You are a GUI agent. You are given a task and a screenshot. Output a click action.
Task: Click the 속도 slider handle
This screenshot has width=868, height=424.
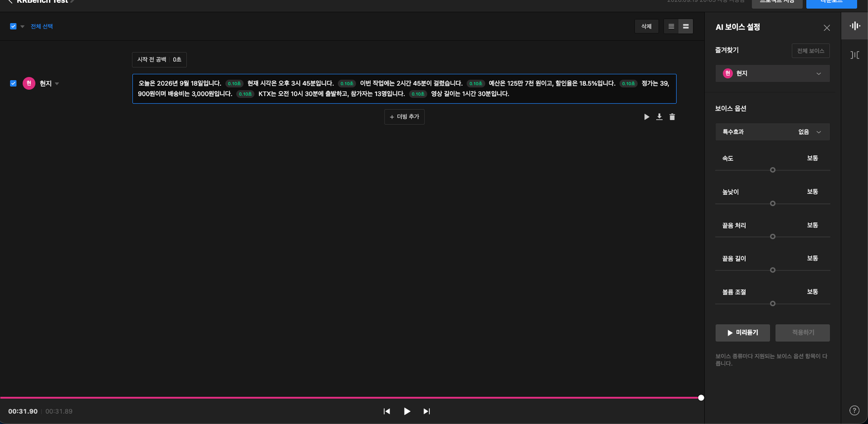click(773, 170)
